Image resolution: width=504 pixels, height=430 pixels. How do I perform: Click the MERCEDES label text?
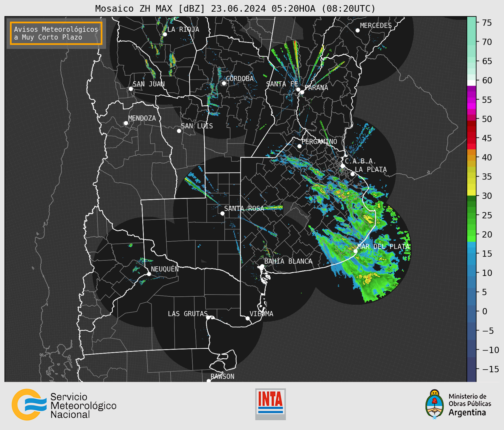[376, 25]
